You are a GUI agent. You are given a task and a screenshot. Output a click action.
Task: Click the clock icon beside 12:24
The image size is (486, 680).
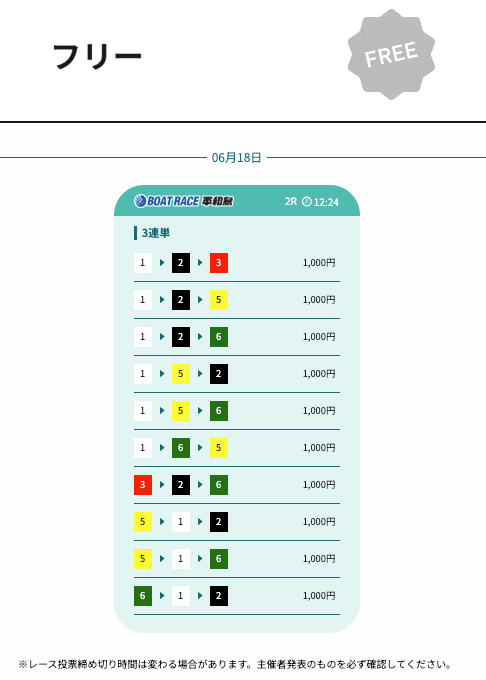(307, 202)
